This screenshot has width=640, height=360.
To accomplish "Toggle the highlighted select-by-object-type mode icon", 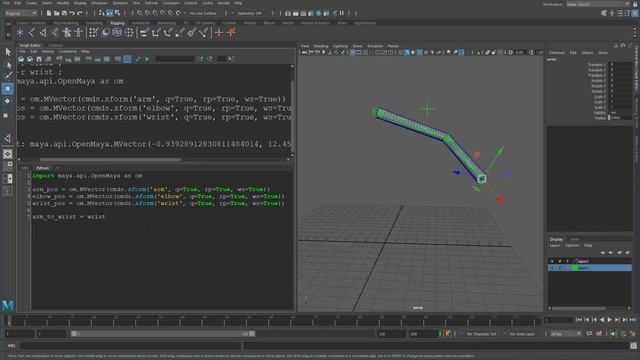I will coord(109,13).
